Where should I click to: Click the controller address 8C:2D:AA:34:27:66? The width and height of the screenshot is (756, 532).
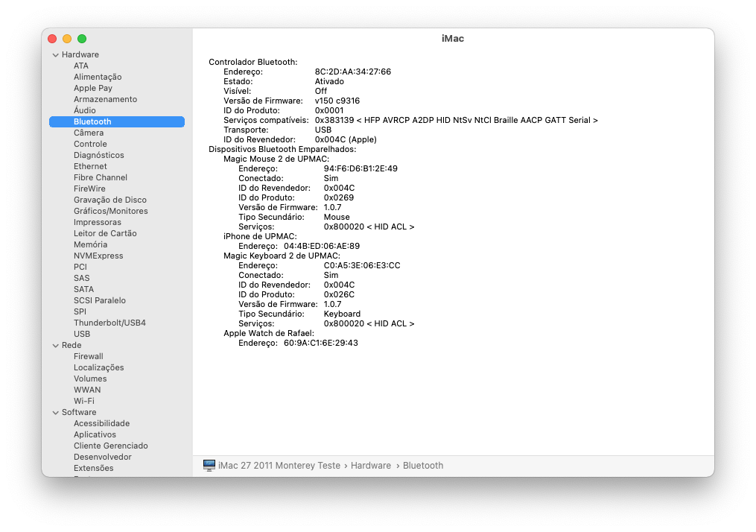pyautogui.click(x=353, y=72)
